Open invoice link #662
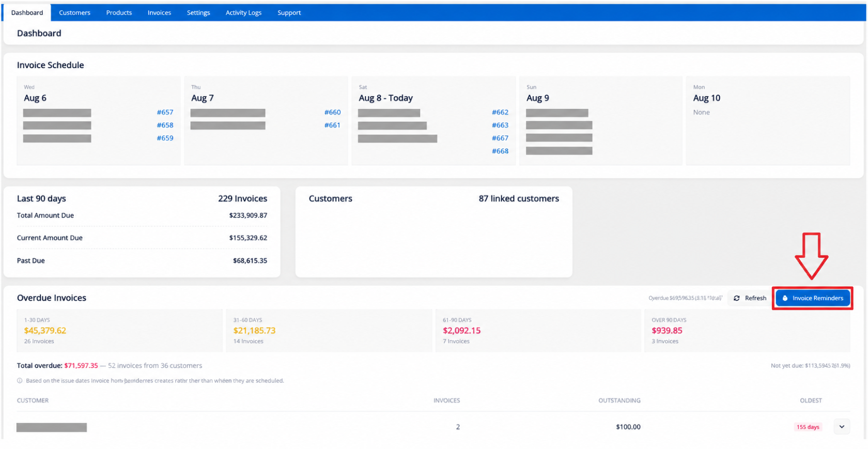 [x=500, y=112]
